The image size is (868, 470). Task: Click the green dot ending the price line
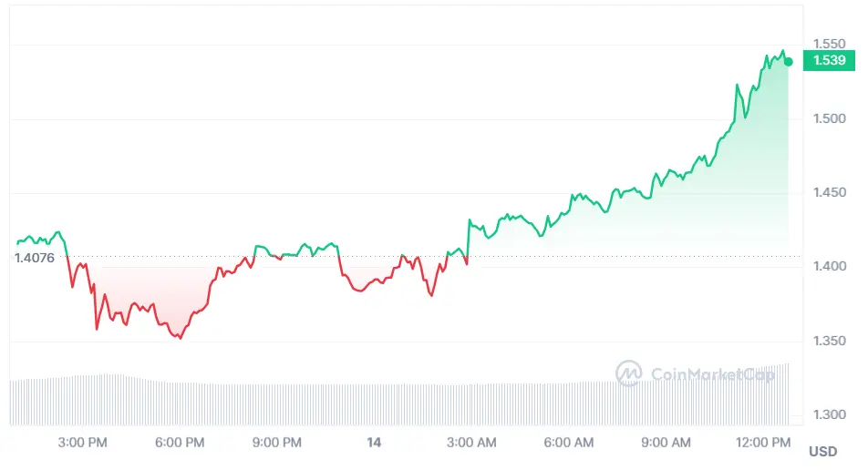click(789, 62)
